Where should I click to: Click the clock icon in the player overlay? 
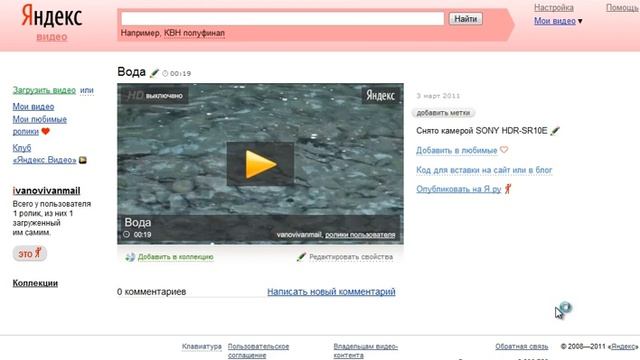127,234
